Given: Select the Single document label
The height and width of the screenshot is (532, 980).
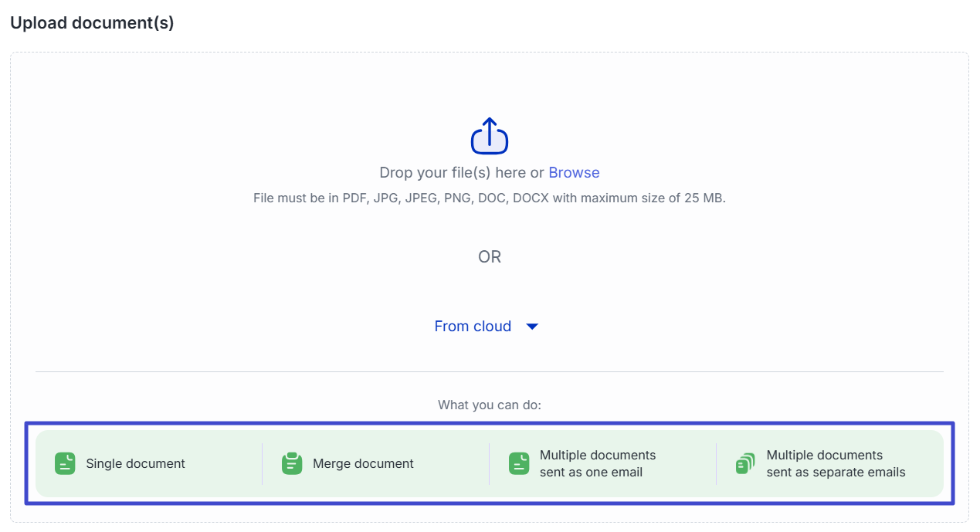Looking at the screenshot, I should pos(135,463).
